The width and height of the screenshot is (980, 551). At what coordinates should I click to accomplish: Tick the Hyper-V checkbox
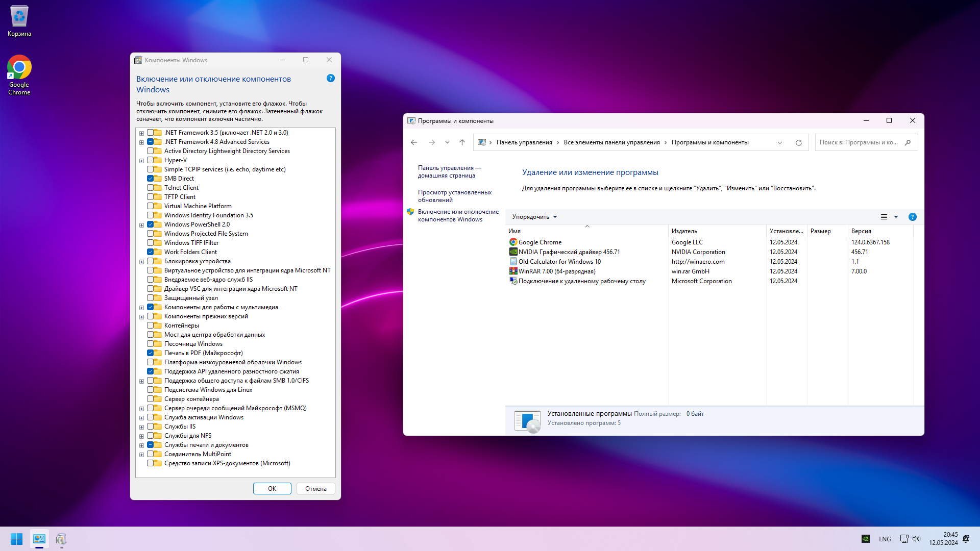151,160
